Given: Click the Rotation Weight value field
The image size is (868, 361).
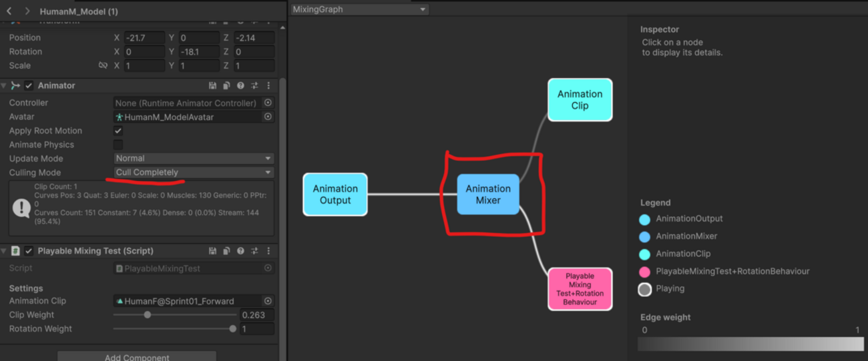Looking at the screenshot, I should pyautogui.click(x=257, y=329).
